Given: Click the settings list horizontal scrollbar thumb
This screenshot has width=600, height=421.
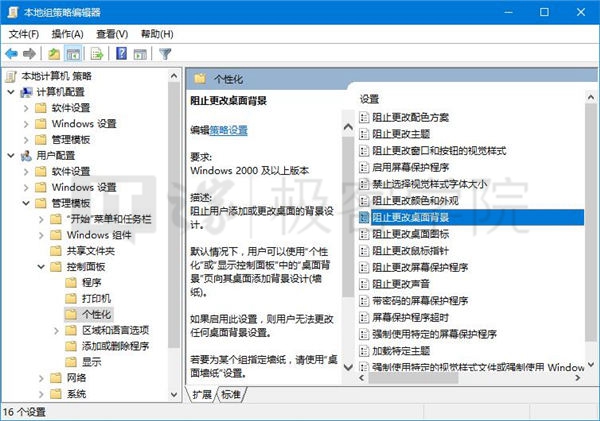Looking at the screenshot, I should (x=413, y=378).
